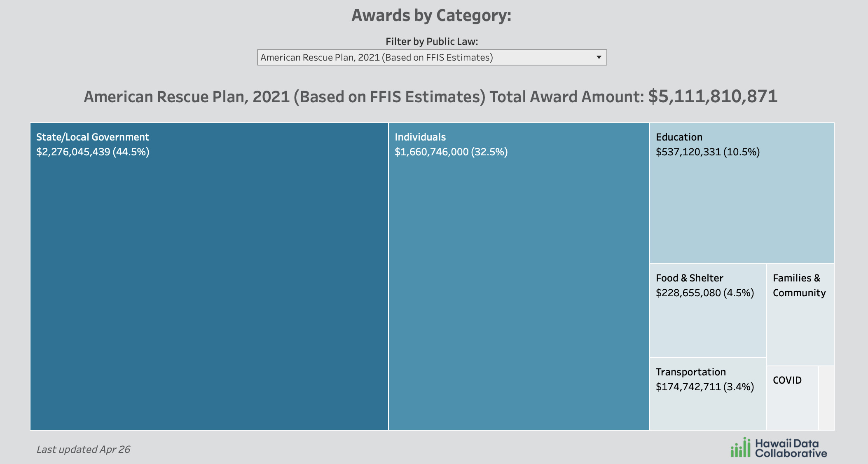Click the dropdown arrow on the filter box
Viewport: 868px width, 464px height.
(x=599, y=57)
